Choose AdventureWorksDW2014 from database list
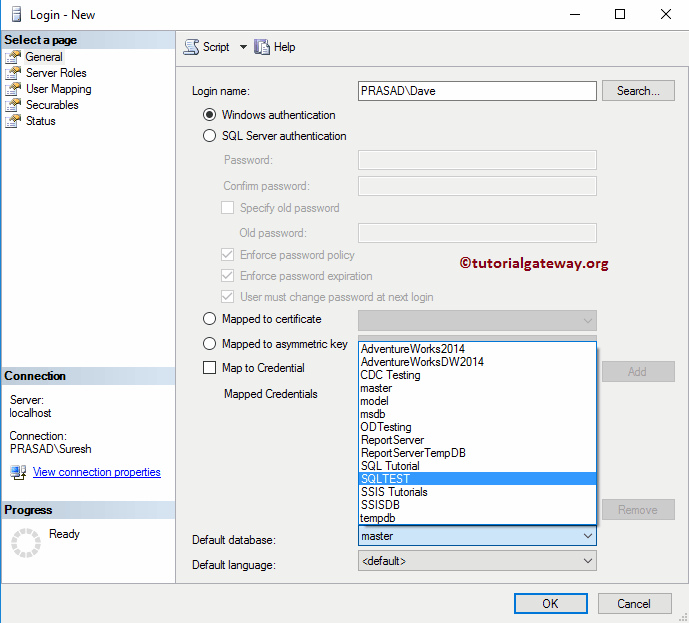Viewport: 689px width, 623px height. (x=477, y=362)
